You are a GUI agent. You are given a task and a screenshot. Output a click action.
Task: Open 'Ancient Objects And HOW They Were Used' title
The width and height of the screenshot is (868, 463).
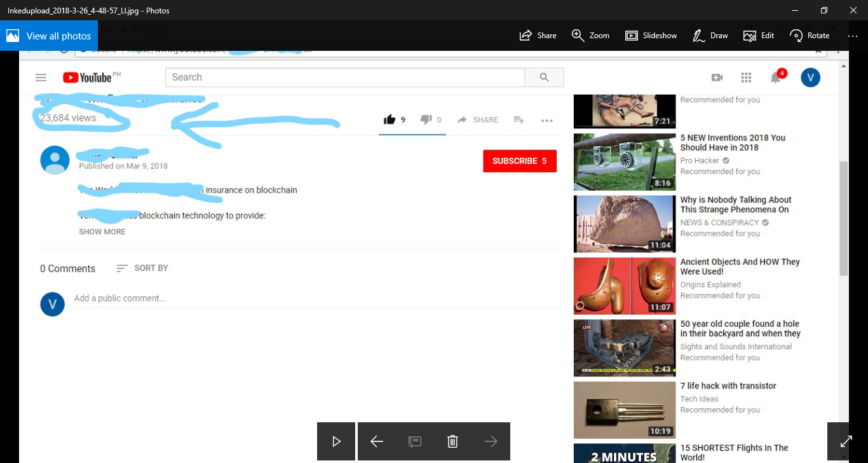(740, 266)
